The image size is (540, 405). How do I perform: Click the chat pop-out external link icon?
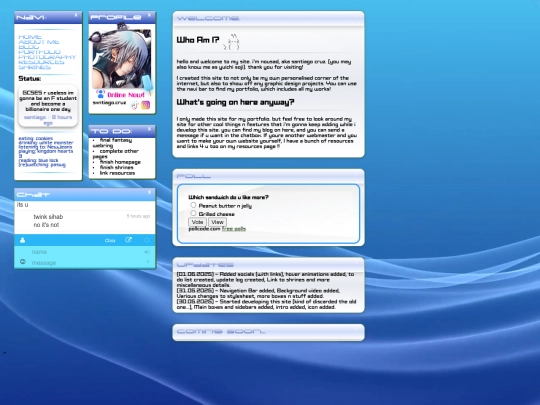coord(128,240)
